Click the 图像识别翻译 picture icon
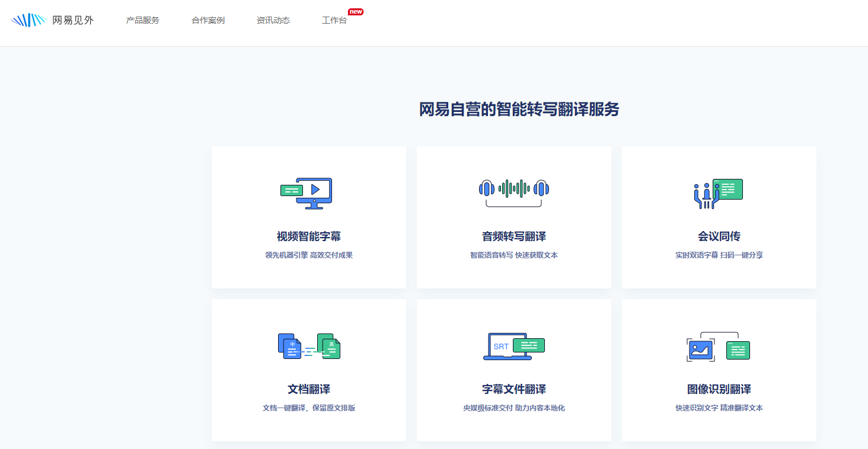868x449 pixels. [x=719, y=347]
